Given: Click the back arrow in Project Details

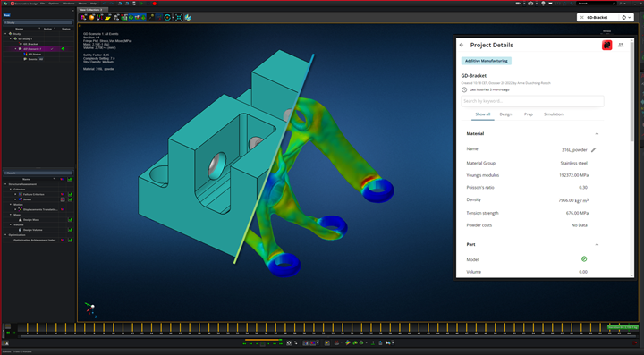Looking at the screenshot, I should 462,45.
